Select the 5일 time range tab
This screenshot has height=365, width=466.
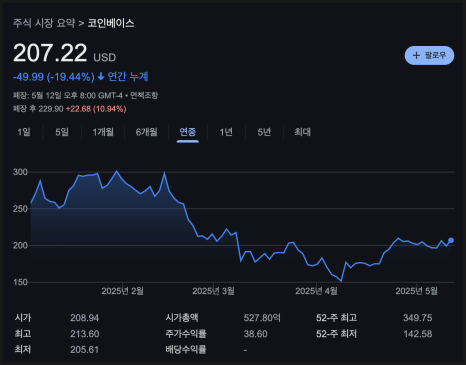62,132
